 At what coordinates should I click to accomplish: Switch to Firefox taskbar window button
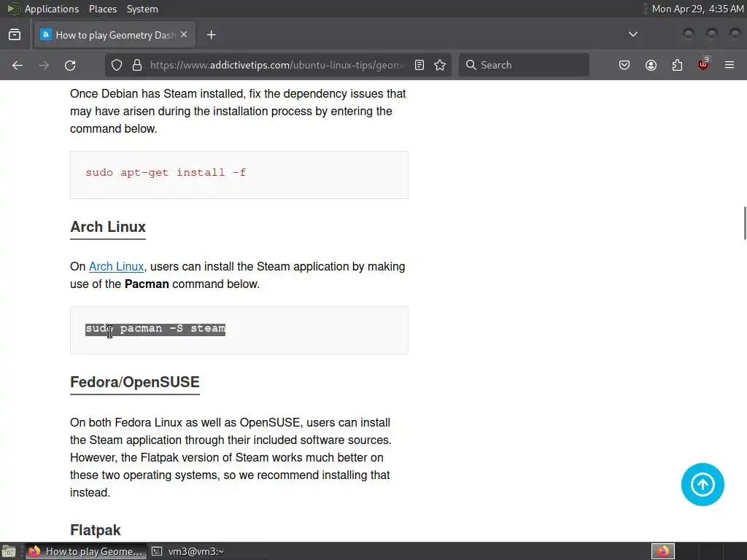coord(86,551)
